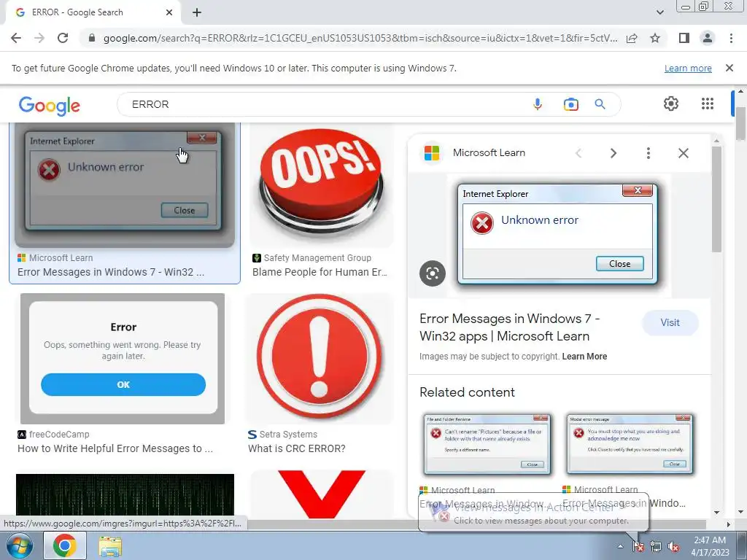The width and height of the screenshot is (747, 560).
Task: Bookmark this page with star icon
Action: tap(655, 38)
